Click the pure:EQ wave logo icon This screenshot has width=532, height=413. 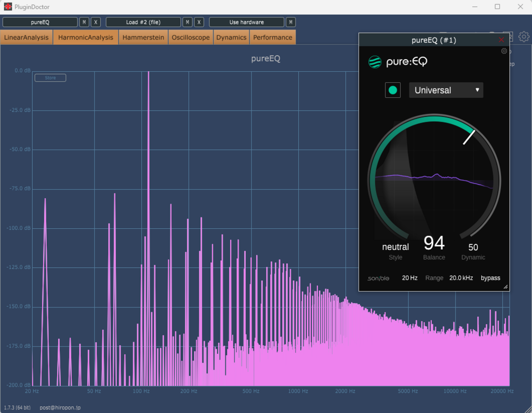pyautogui.click(x=375, y=62)
